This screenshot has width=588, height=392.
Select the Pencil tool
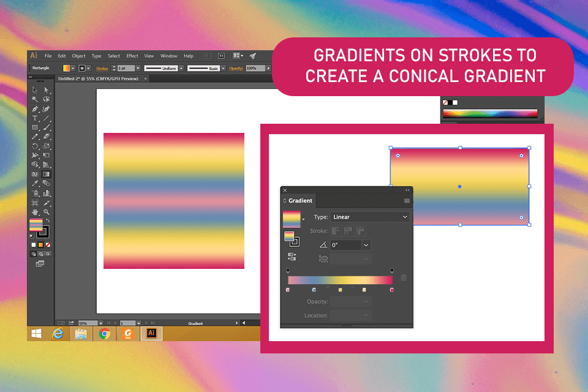pyautogui.click(x=35, y=137)
